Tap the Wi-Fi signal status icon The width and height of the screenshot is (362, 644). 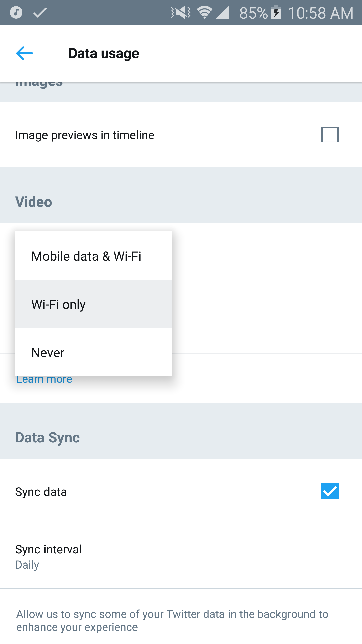pyautogui.click(x=204, y=12)
